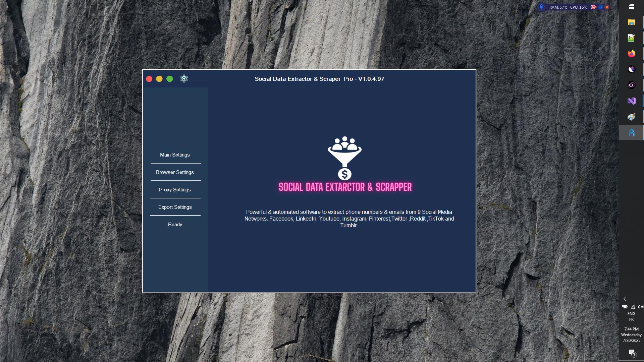Open Visual Studio from the taskbar

[x=631, y=101]
